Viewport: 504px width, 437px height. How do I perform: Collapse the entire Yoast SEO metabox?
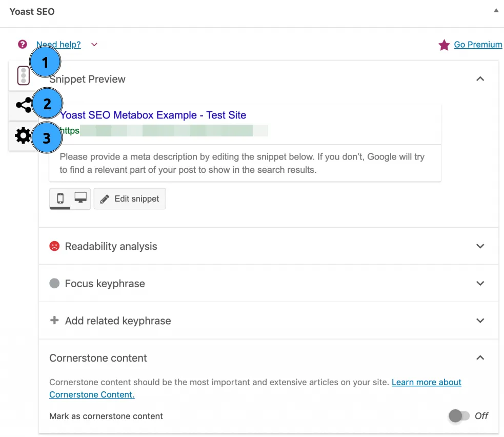coord(495,9)
